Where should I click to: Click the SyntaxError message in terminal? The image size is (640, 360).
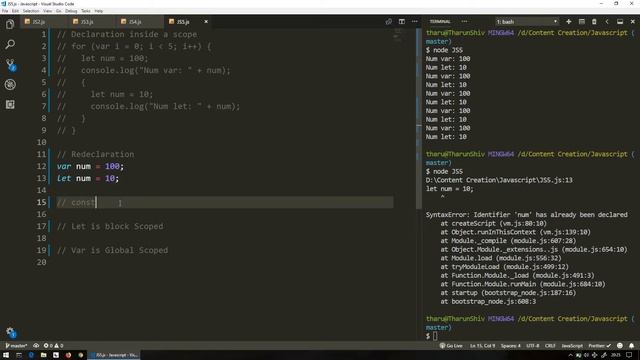tap(527, 215)
